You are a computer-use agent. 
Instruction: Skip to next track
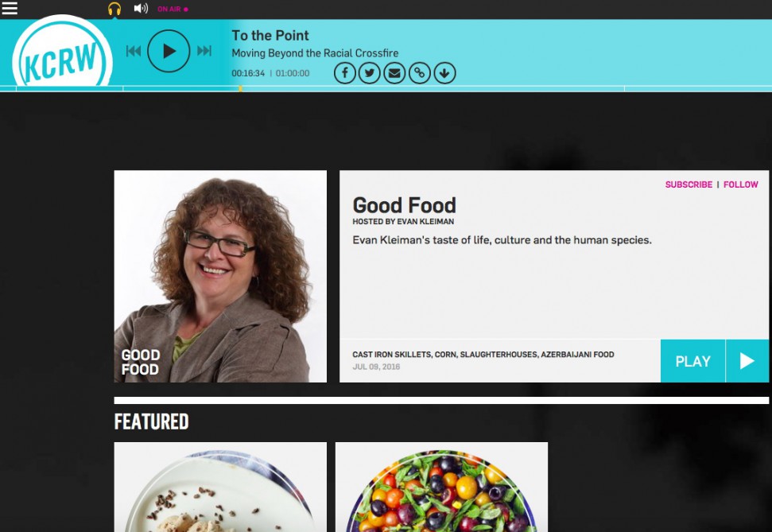[x=204, y=51]
